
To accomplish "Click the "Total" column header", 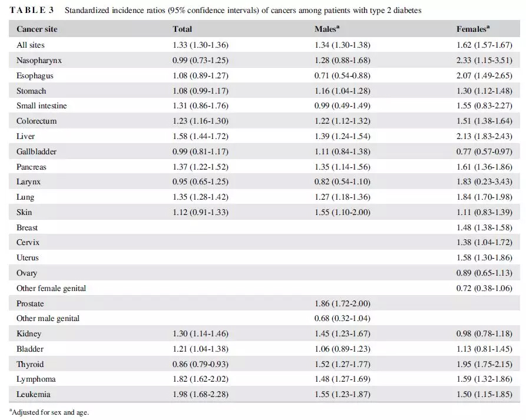I will coord(182,29).
